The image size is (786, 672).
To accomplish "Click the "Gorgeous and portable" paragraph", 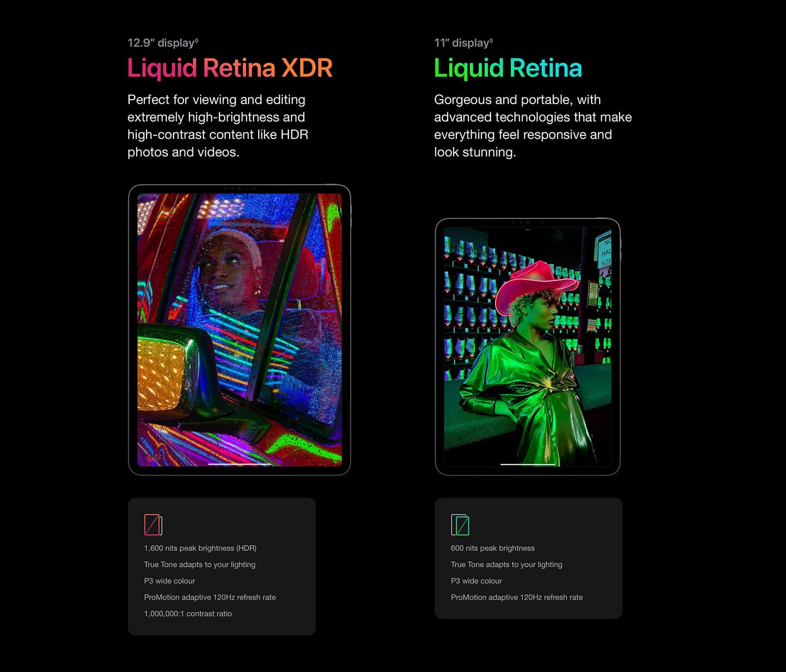I will click(x=533, y=126).
